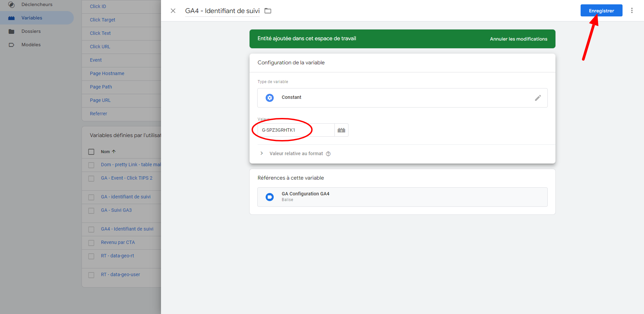
Task: Check the Revenu par CTA checkbox
Action: click(91, 243)
